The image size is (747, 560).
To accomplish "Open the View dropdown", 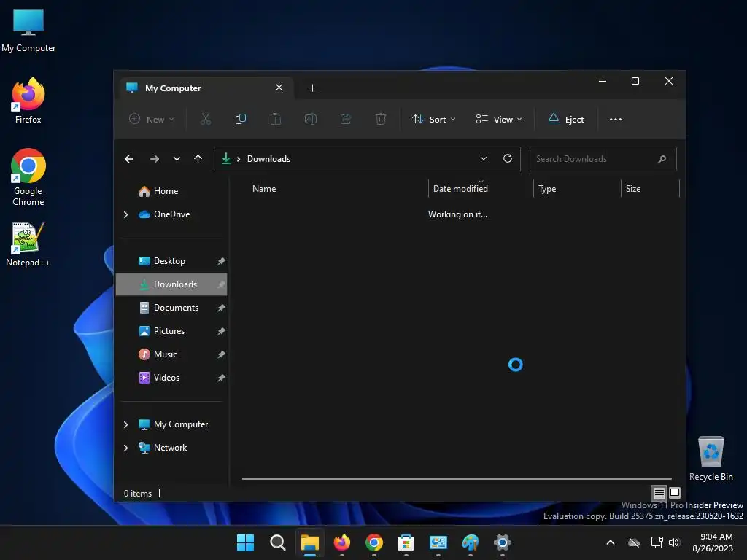I will [x=499, y=119].
